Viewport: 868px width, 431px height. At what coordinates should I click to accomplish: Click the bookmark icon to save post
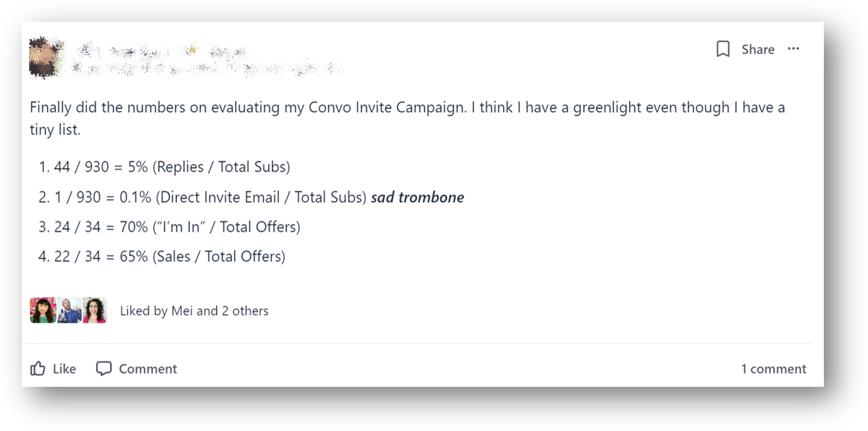tap(723, 49)
